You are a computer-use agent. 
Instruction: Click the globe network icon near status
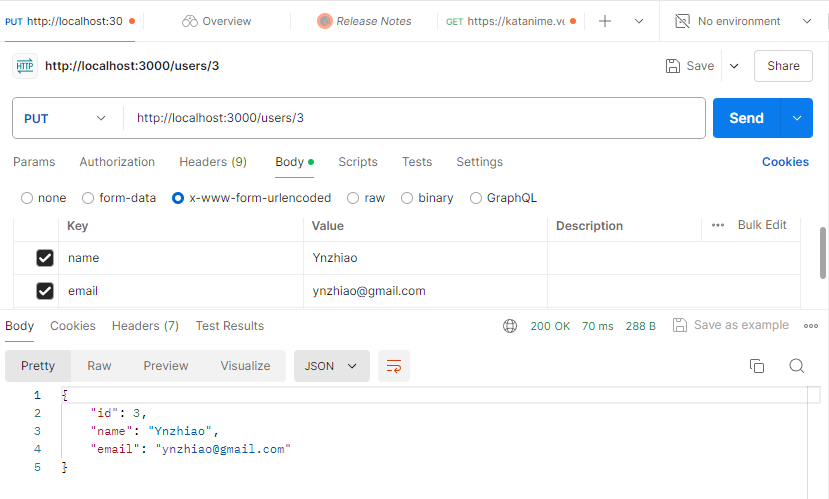pyautogui.click(x=510, y=326)
